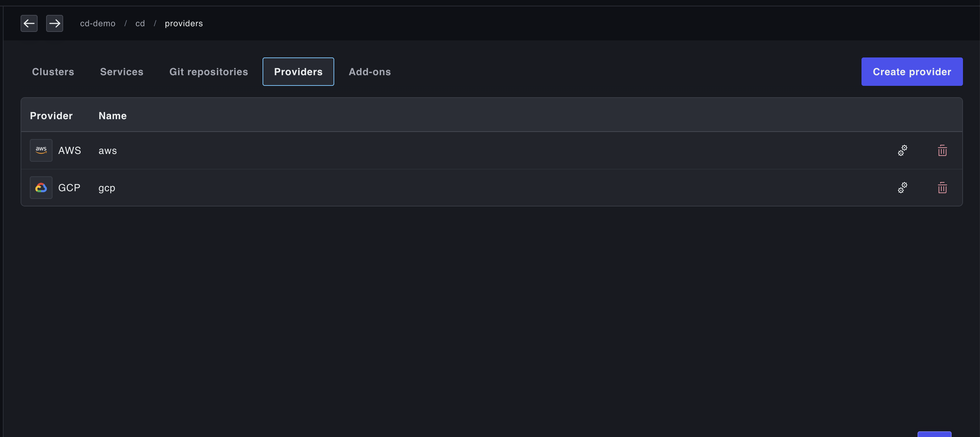Delete the GCP provider
This screenshot has height=437, width=980.
pos(942,188)
